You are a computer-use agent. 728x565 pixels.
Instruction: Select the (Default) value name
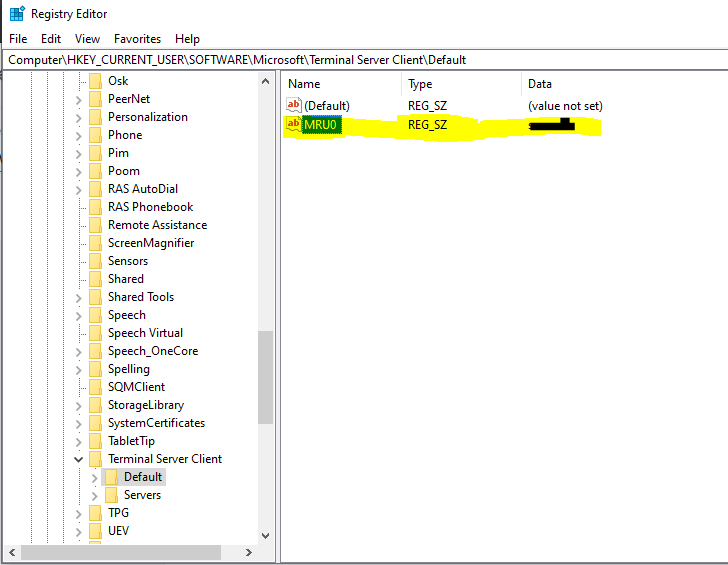pos(327,106)
